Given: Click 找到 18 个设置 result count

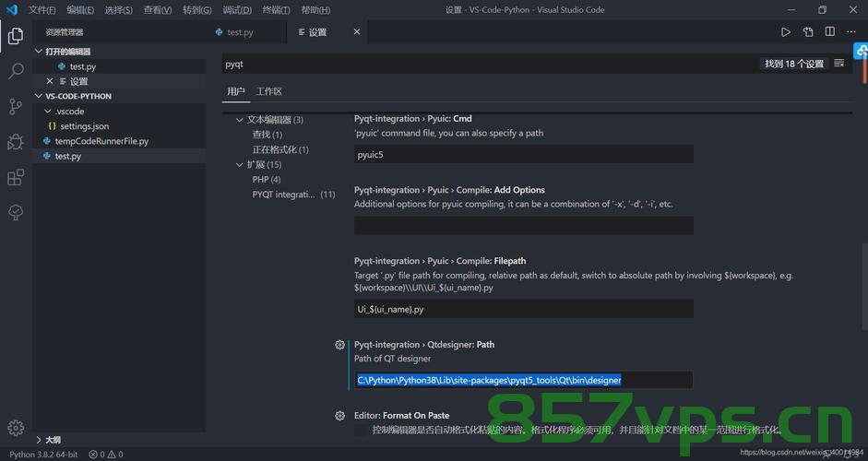Looking at the screenshot, I should pyautogui.click(x=794, y=64).
